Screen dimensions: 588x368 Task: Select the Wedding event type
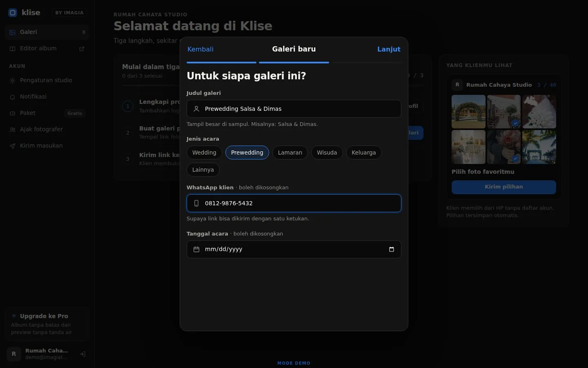[204, 153]
